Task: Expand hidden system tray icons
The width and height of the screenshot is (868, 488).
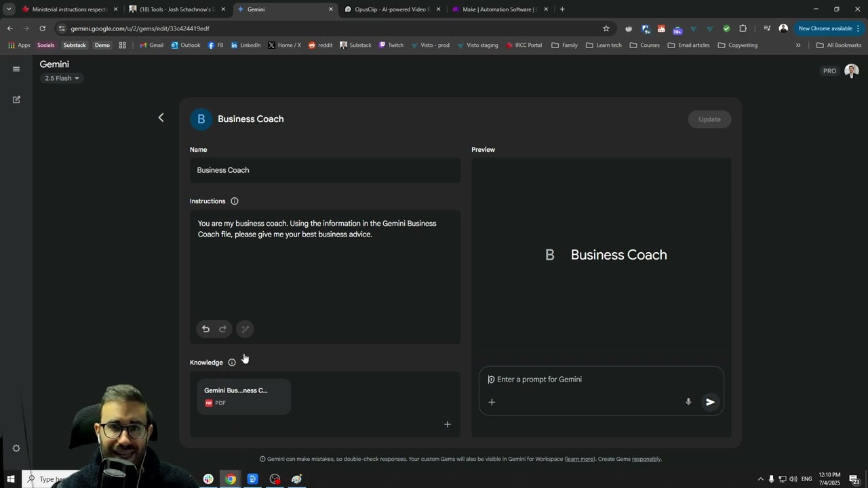Action: coord(760,479)
